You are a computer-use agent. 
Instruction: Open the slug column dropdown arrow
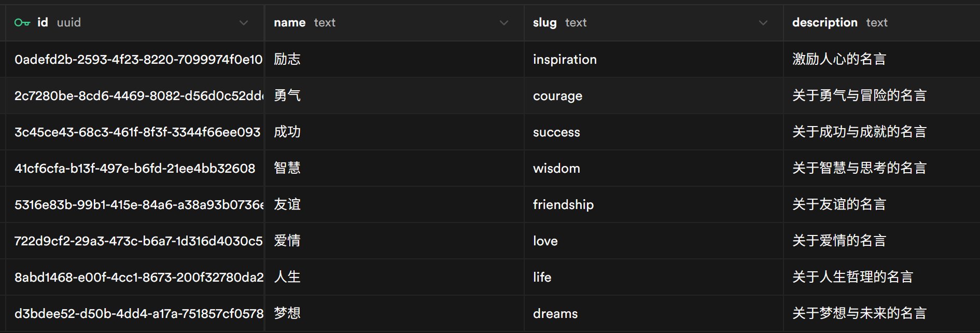coord(763,23)
